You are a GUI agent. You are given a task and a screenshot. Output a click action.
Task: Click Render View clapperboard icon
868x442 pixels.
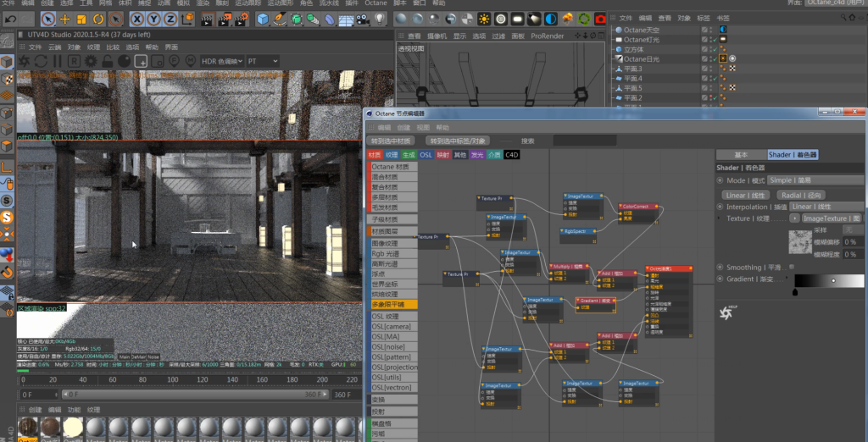pos(208,20)
